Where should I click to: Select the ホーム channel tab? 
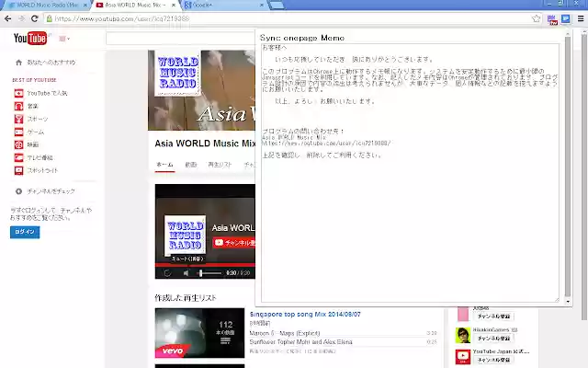click(164, 165)
